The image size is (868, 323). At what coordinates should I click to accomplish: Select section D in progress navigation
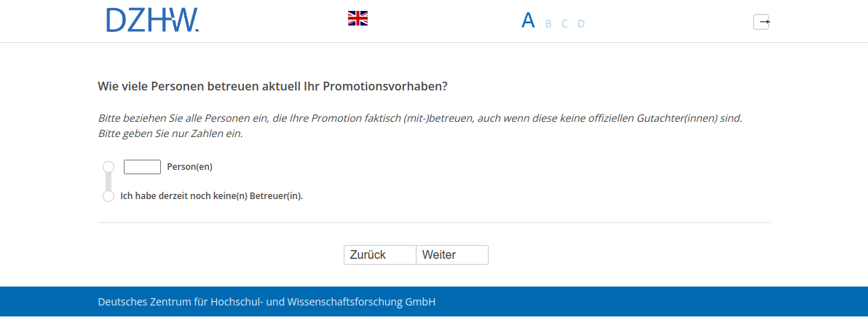click(581, 23)
